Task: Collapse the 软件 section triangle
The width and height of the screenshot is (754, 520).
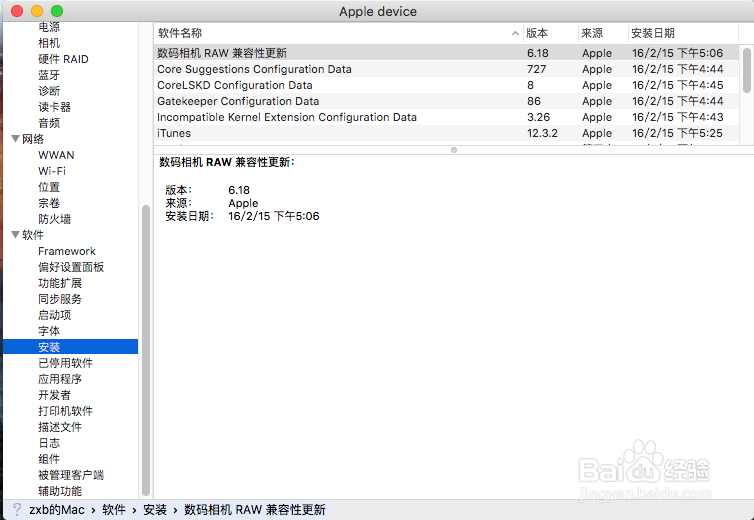Action: pyautogui.click(x=15, y=235)
